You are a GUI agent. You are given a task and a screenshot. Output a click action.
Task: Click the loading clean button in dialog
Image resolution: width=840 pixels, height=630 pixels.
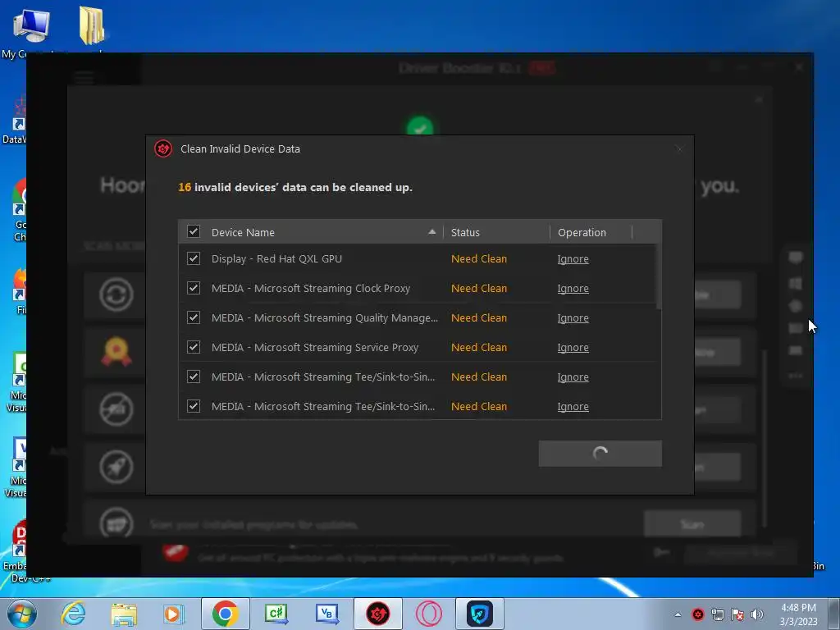[x=600, y=453]
